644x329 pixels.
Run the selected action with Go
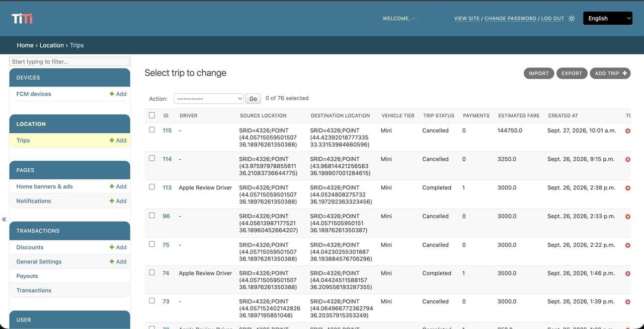coord(253,99)
